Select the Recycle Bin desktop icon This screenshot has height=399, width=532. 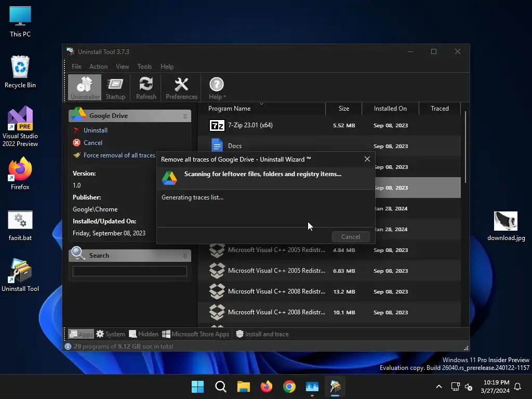tap(20, 72)
